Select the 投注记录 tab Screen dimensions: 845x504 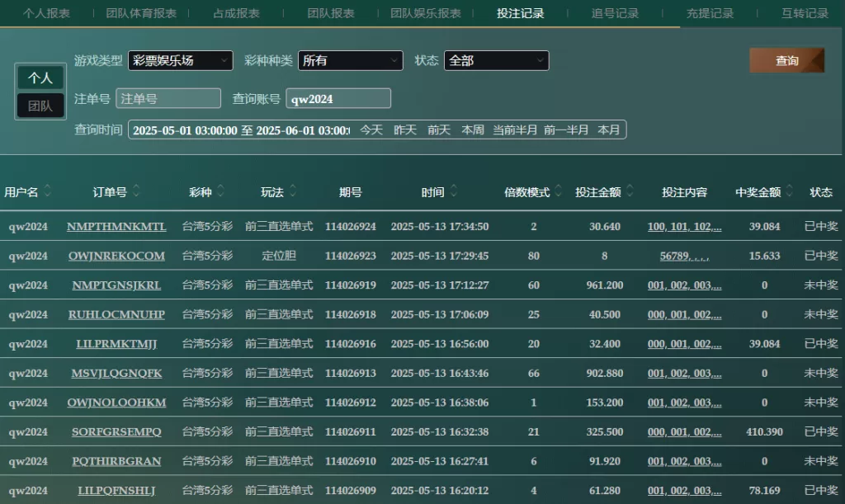[x=521, y=13]
